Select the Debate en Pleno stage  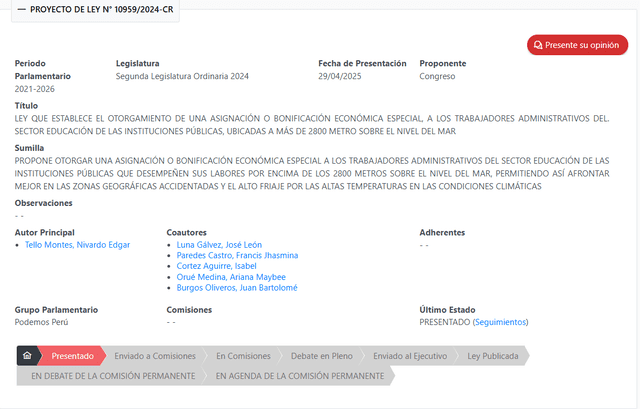coord(322,355)
